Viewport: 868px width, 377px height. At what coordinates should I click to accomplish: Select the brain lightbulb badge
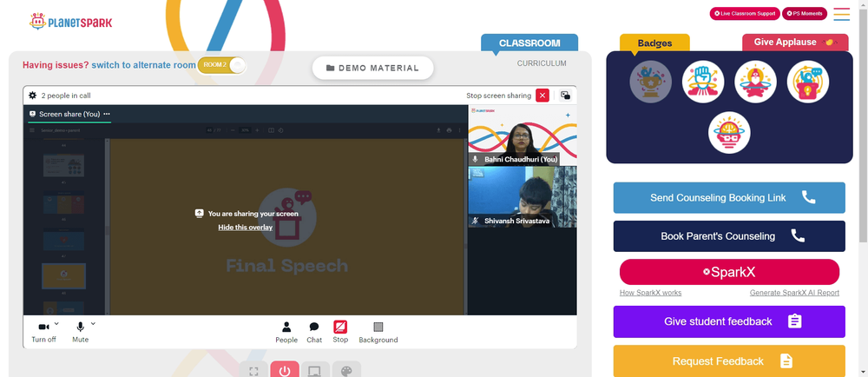coord(729,133)
